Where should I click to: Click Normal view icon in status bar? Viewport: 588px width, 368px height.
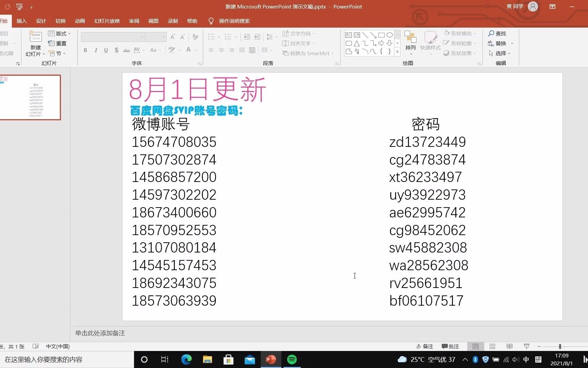[475, 346]
